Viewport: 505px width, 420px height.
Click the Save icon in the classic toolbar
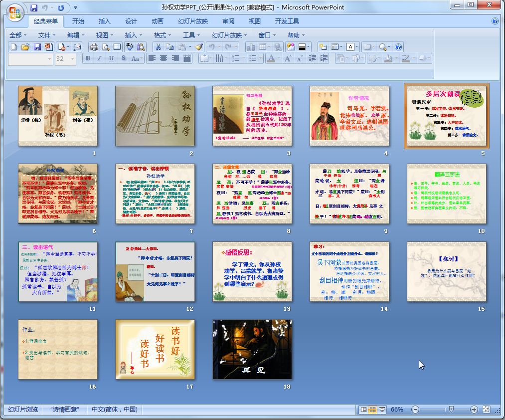click(37, 47)
